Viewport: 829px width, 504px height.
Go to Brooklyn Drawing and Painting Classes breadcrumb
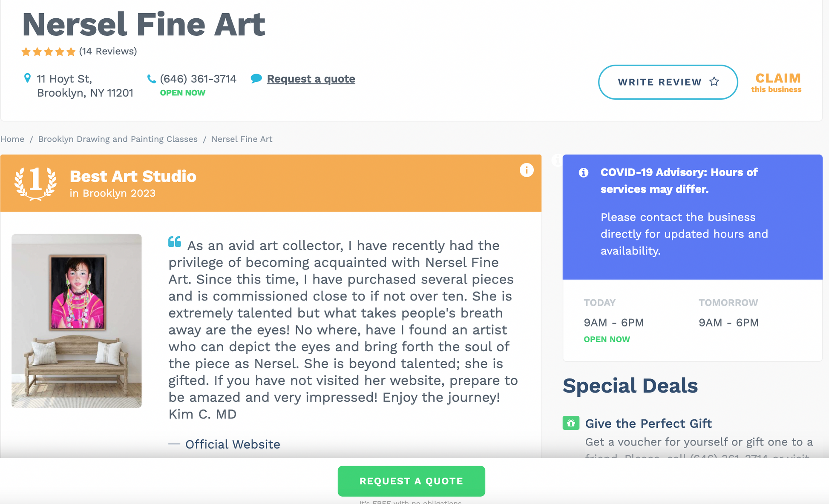(x=118, y=139)
